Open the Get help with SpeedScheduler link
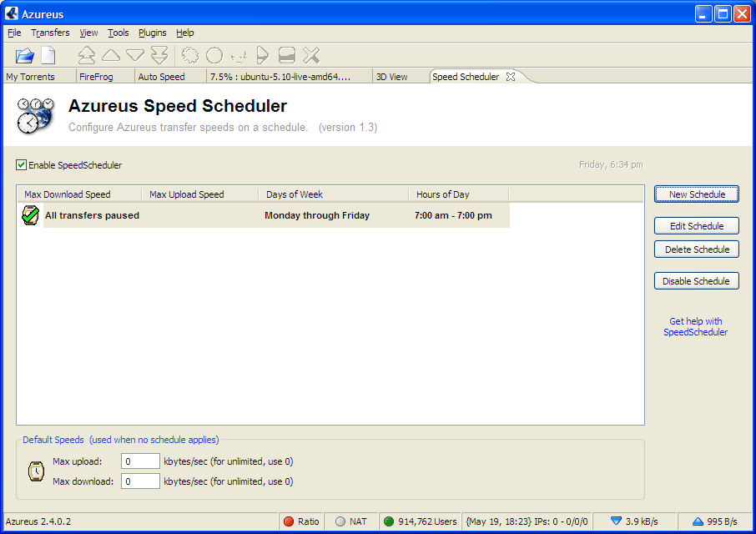The width and height of the screenshot is (756, 534). (696, 327)
